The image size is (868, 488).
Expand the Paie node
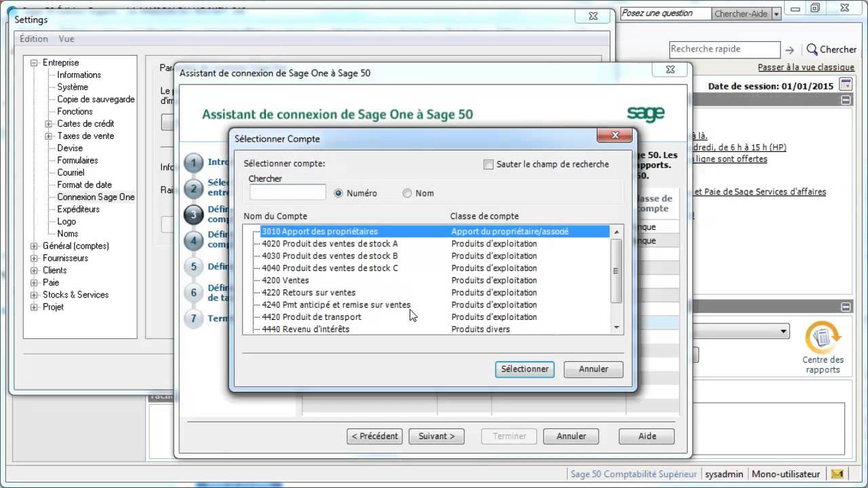pyautogui.click(x=34, y=283)
